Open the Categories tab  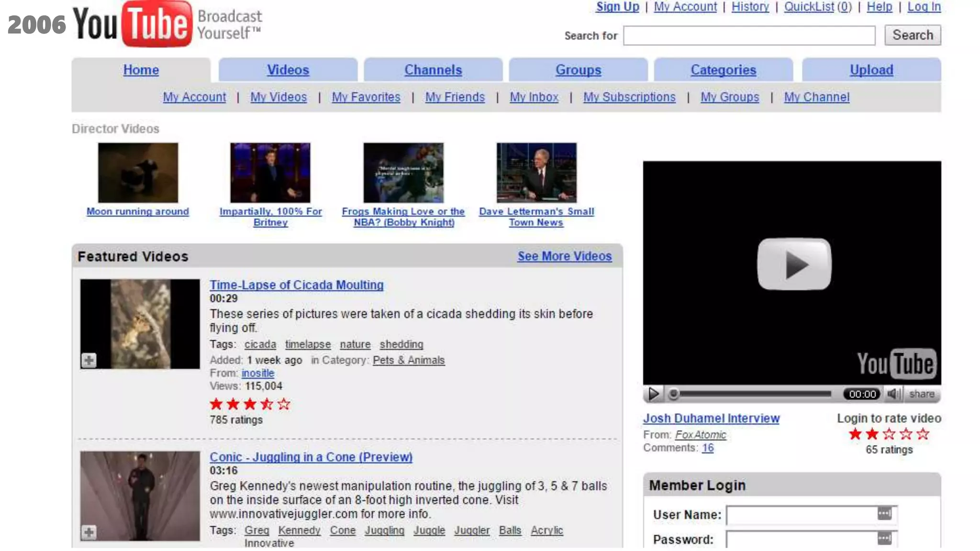[723, 70]
